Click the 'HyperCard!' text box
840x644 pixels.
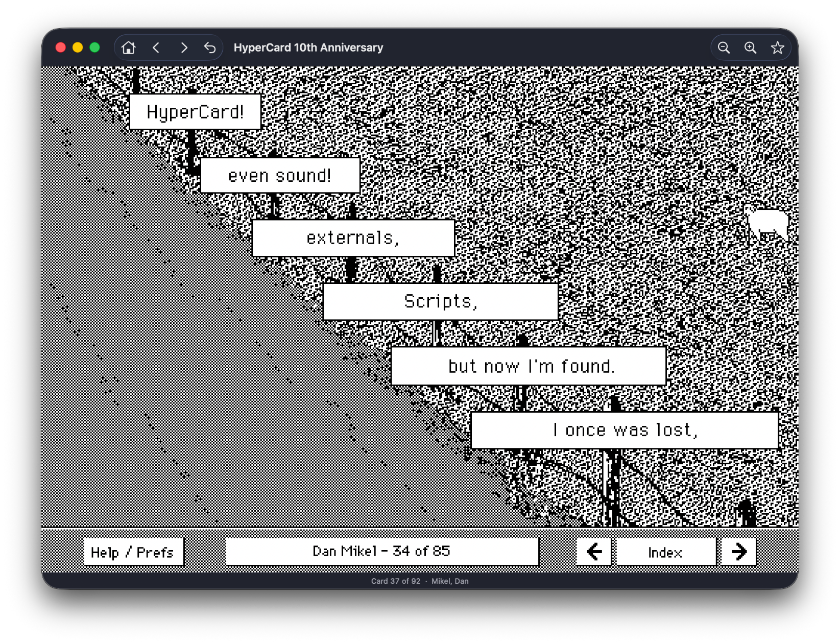(x=195, y=112)
